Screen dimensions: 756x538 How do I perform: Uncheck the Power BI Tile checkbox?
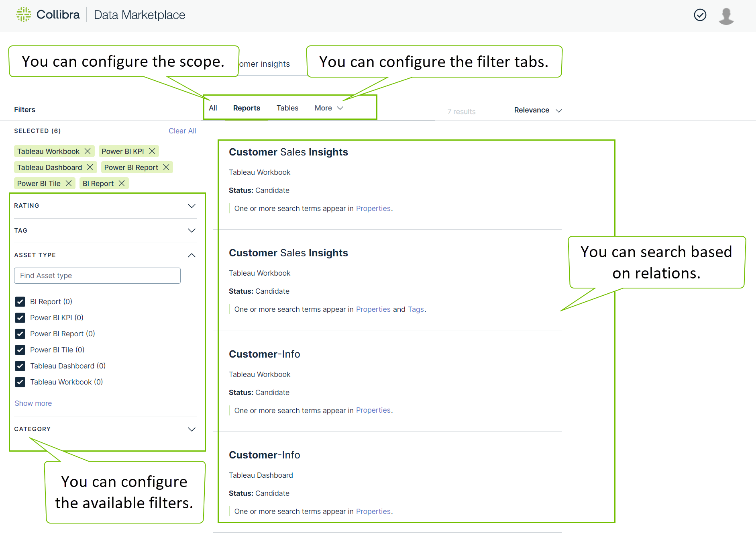[x=20, y=350]
